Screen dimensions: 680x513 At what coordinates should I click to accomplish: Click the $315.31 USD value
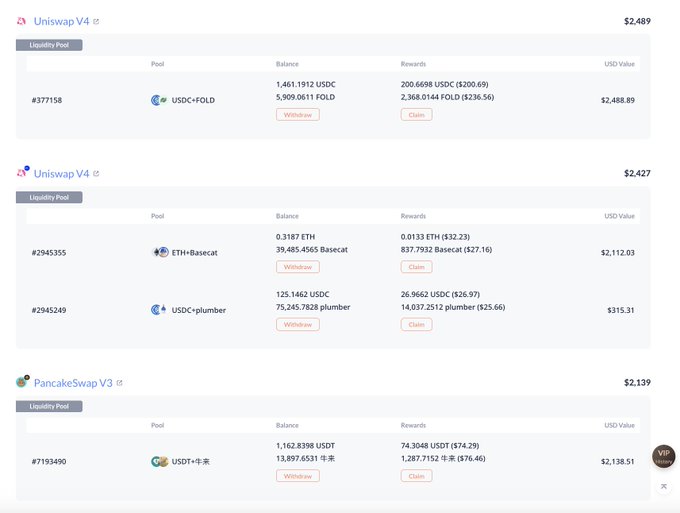(621, 310)
